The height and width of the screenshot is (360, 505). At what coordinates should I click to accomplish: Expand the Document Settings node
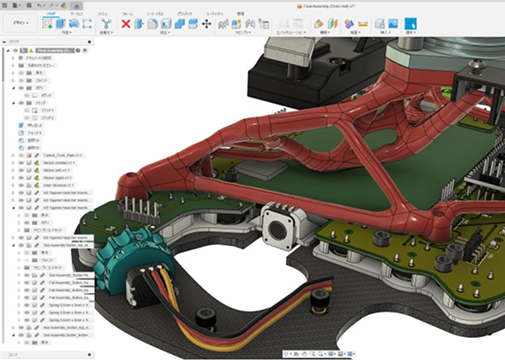click(13, 58)
